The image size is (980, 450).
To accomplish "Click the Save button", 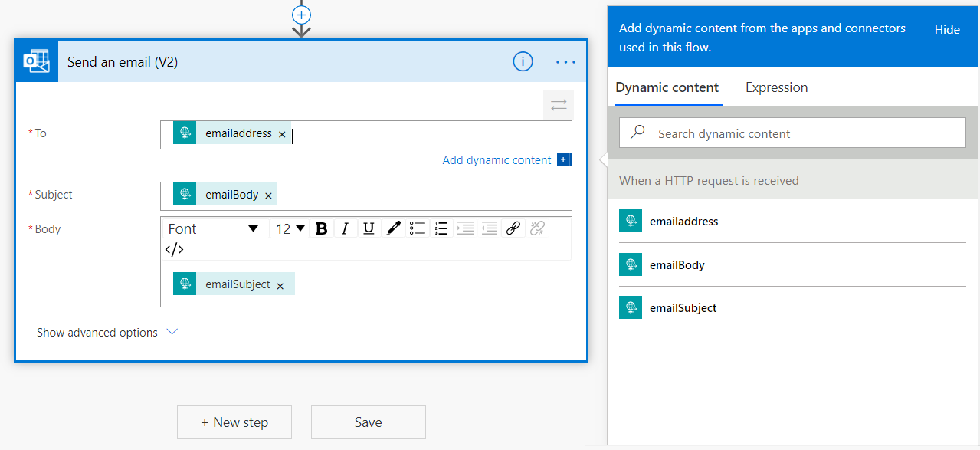I will [x=368, y=422].
